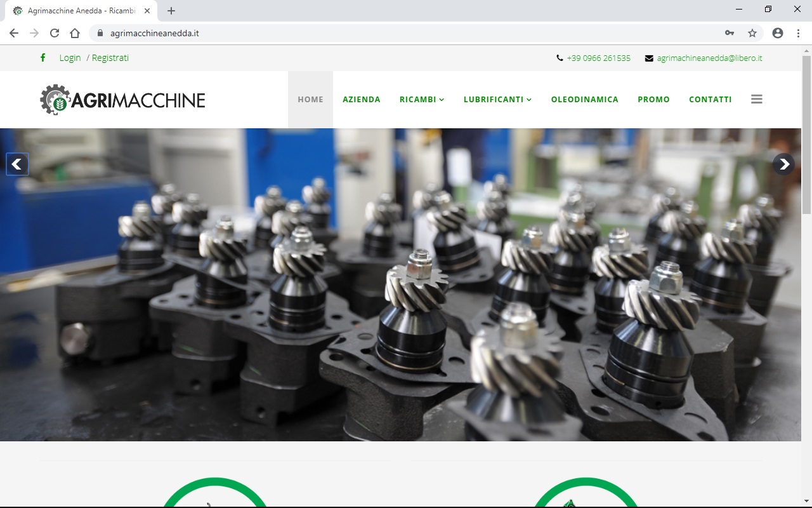This screenshot has height=508, width=812.
Task: Open saved passwords key icon
Action: [730, 33]
